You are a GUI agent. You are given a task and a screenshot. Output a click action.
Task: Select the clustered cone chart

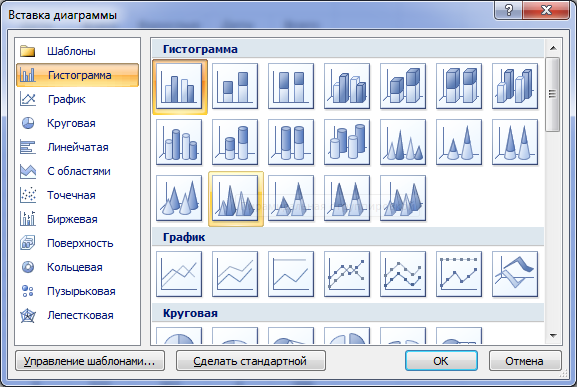pos(403,142)
